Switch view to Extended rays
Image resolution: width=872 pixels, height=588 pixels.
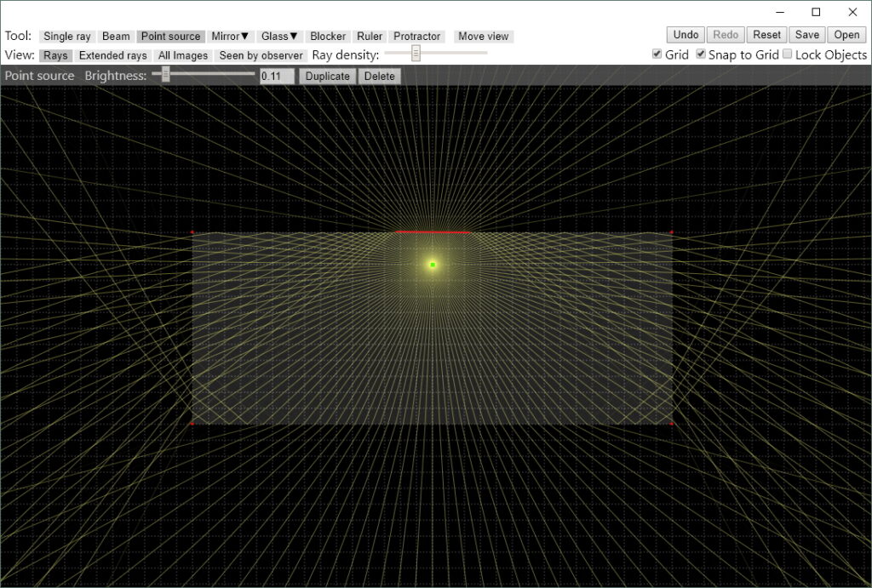[112, 55]
